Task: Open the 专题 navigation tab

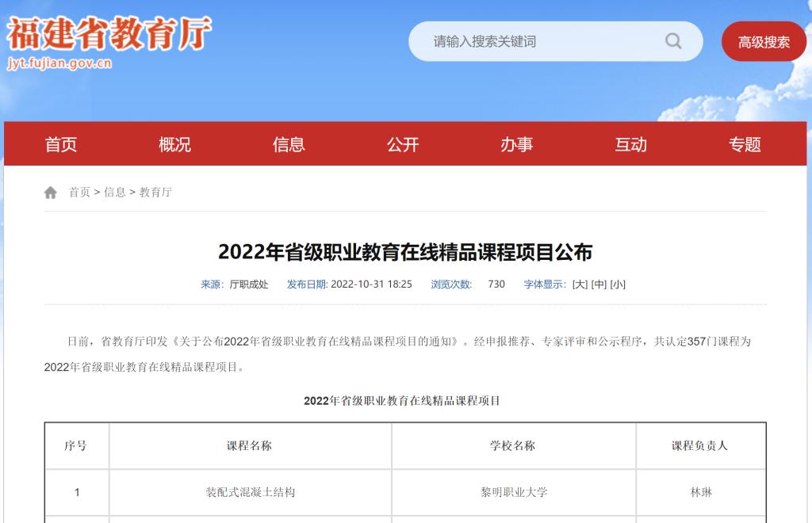Action: [x=745, y=144]
